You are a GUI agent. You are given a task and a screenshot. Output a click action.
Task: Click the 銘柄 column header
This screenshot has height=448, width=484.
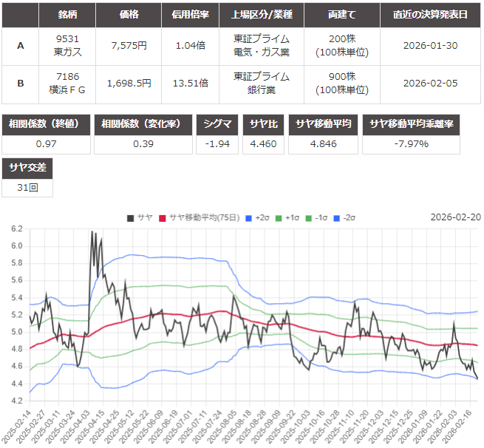tap(67, 15)
